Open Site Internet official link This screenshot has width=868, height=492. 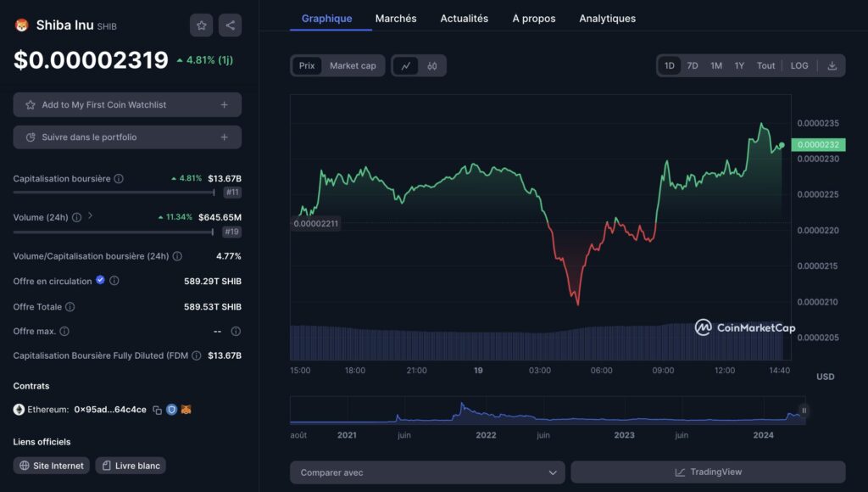tap(52, 466)
